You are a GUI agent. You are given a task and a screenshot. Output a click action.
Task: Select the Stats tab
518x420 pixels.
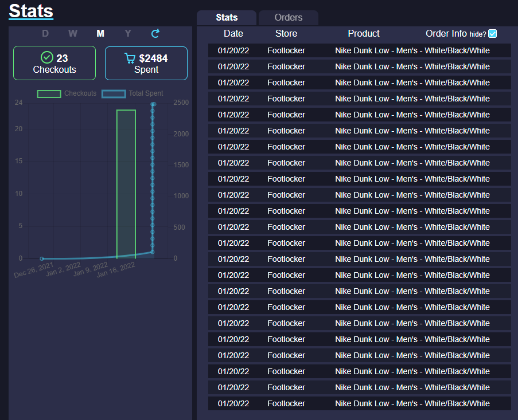tap(227, 18)
